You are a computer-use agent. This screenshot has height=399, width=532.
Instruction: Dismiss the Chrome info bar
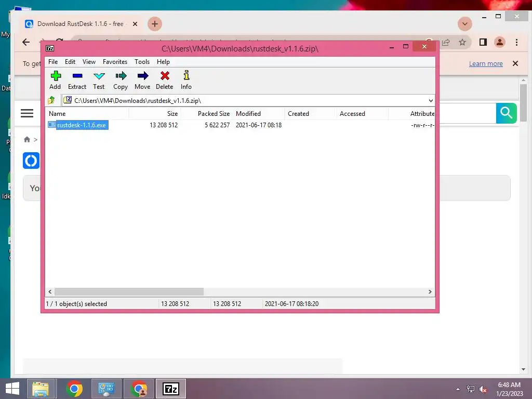[515, 63]
